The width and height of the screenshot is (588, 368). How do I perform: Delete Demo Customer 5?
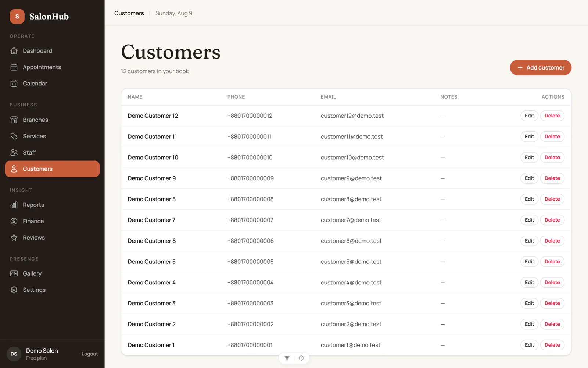click(552, 262)
